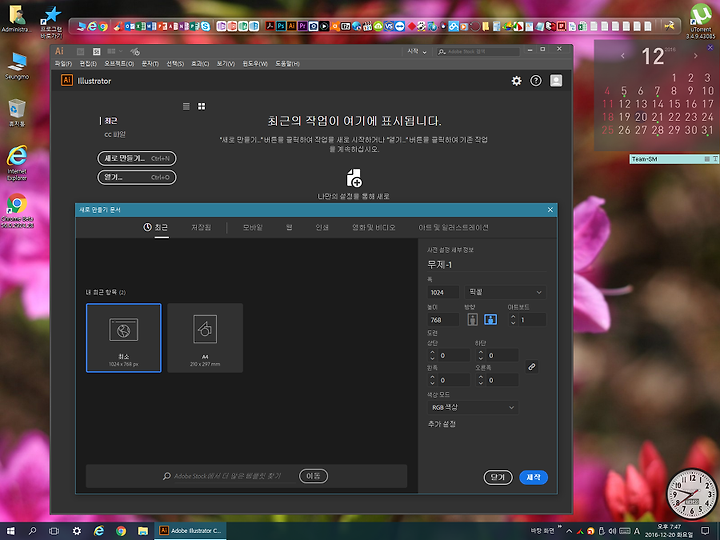720x540 pixels.
Task: Switch to the 영화 및 비디오 tab
Action: [x=373, y=227]
